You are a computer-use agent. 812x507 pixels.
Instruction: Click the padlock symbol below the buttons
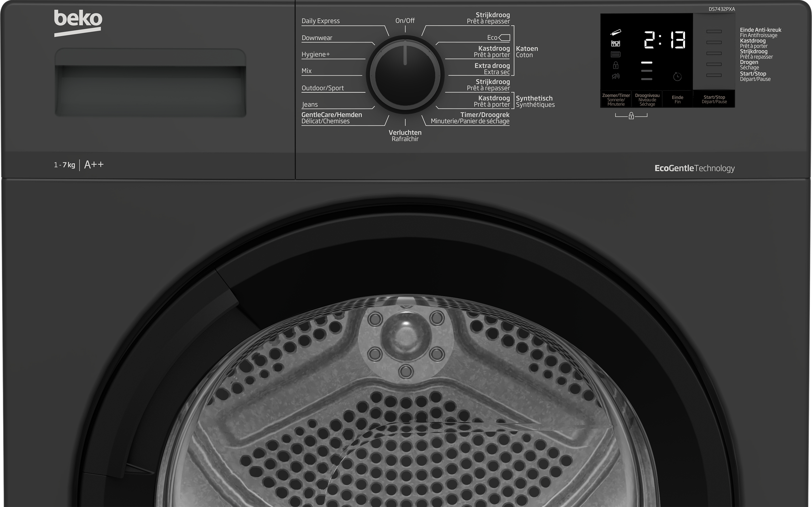click(631, 116)
